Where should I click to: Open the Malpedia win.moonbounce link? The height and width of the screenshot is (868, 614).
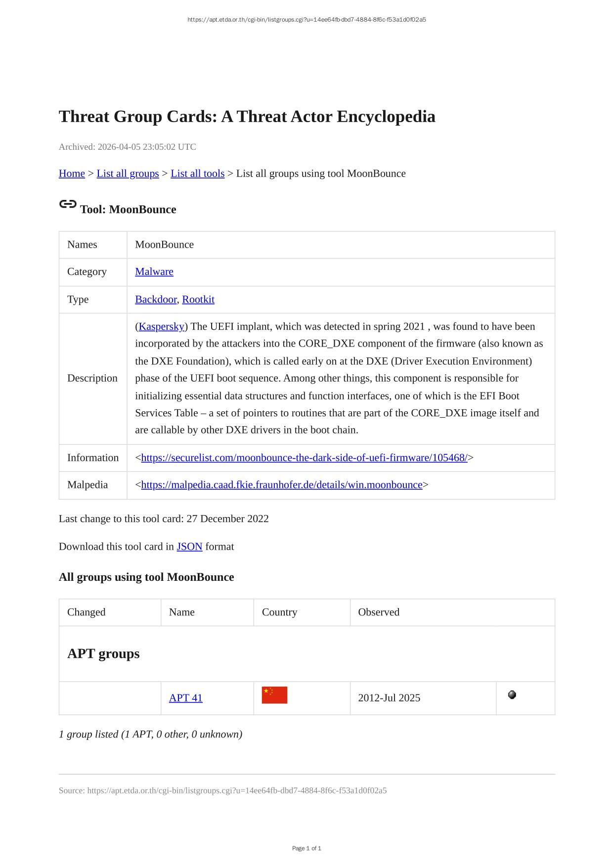pos(282,484)
